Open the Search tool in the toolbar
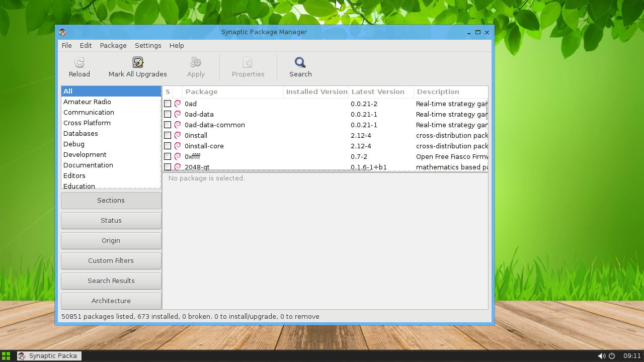 pos(300,62)
